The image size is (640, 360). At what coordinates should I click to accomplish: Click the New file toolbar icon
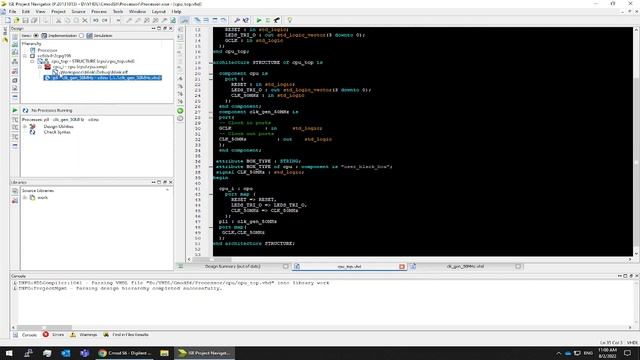click(8, 20)
